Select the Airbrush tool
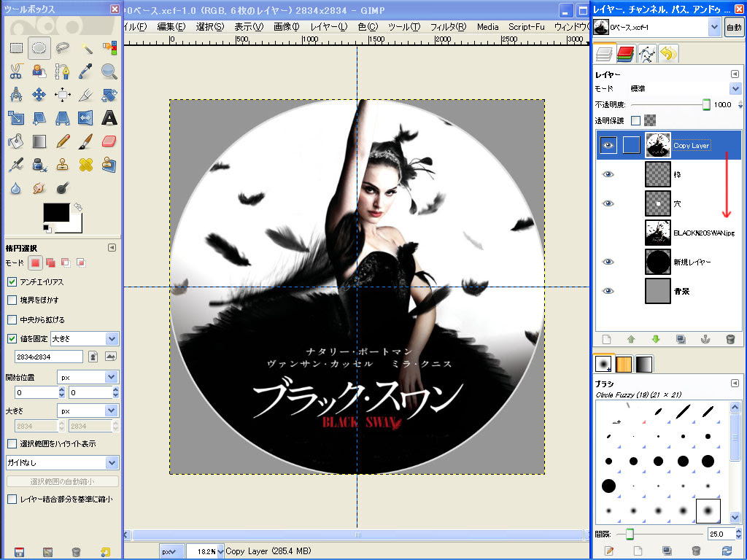Screen dimensions: 747x560 coord(16,165)
